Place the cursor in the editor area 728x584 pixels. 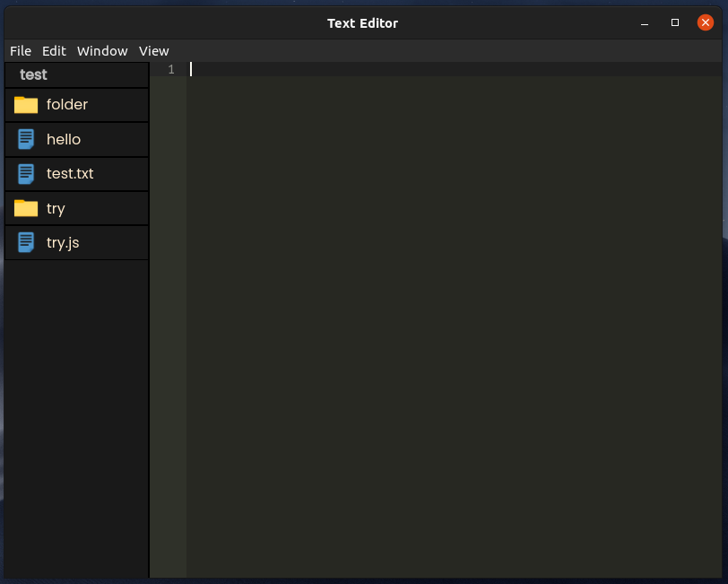[x=403, y=269]
